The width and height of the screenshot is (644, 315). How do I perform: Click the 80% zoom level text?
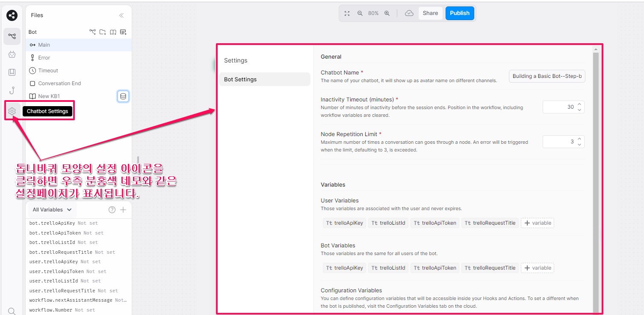point(373,13)
